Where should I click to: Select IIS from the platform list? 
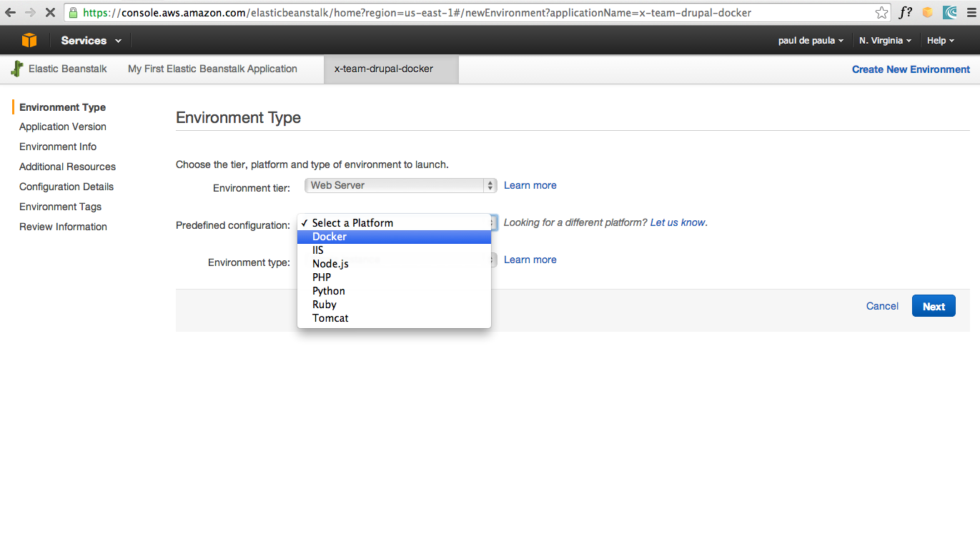coord(394,250)
